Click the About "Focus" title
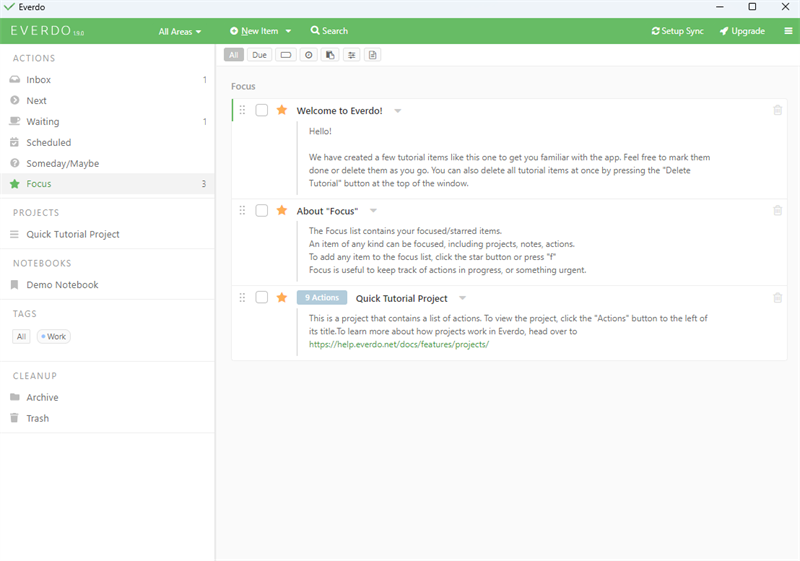Viewport: 800px width, 561px height. 328,211
